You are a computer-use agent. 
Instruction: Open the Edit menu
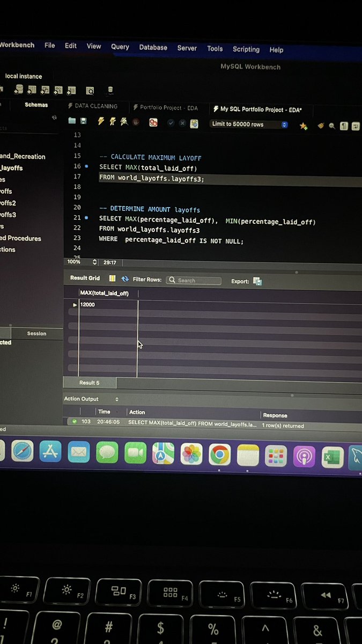pos(71,46)
